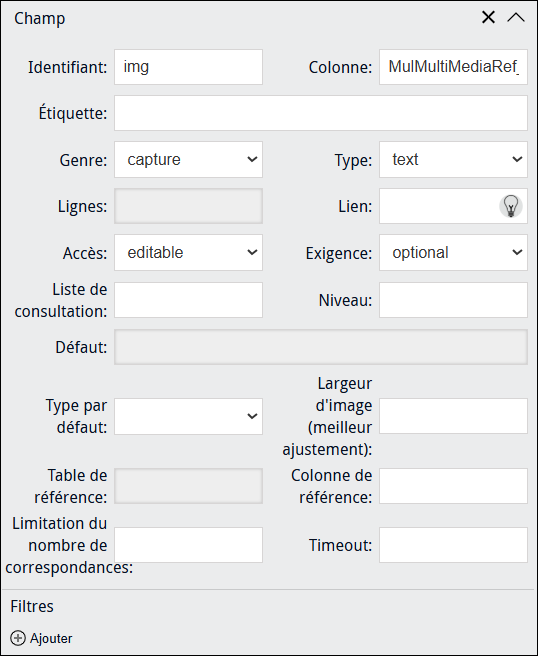The width and height of the screenshot is (538, 656).
Task: Add a filter via Ajouter link
Action: [51, 638]
